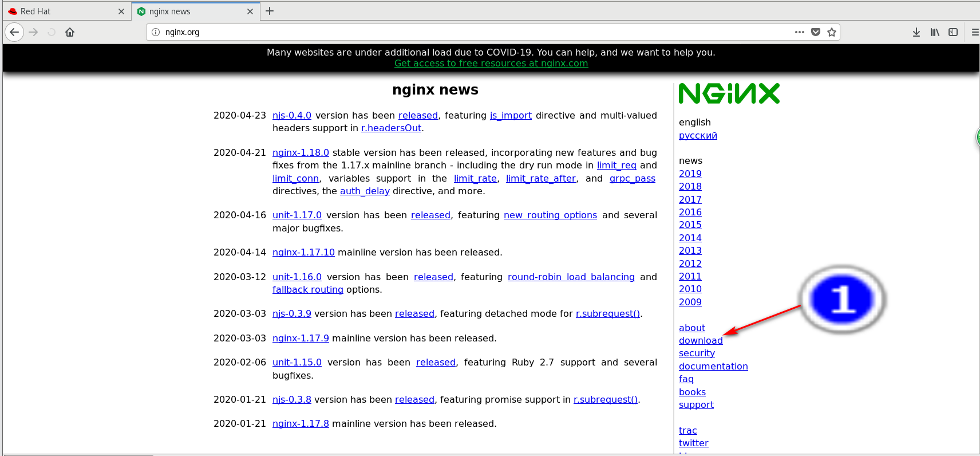The image size is (980, 456).
Task: Open the nginx-1.17.9 link
Action: (301, 338)
